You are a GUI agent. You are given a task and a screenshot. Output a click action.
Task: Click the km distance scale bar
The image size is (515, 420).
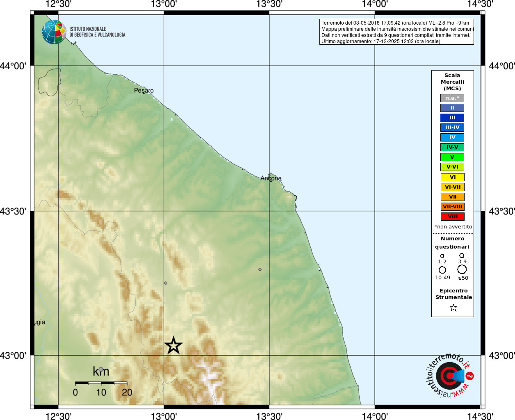101,383
